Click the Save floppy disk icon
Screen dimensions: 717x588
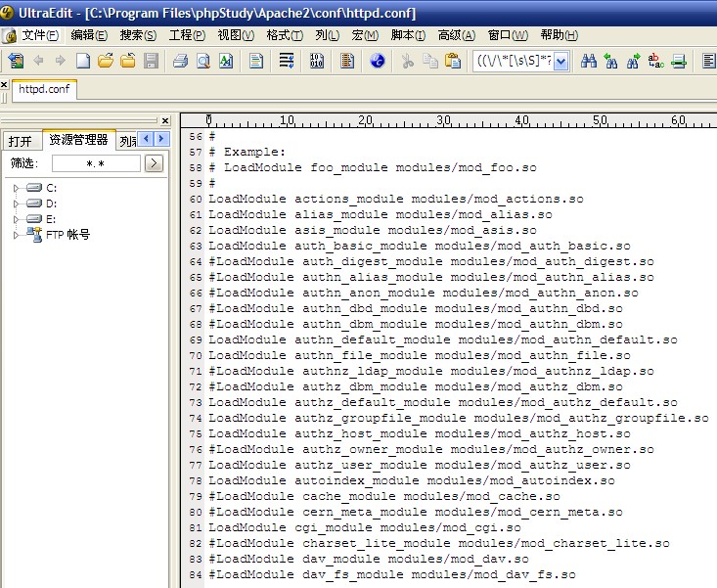click(x=151, y=61)
